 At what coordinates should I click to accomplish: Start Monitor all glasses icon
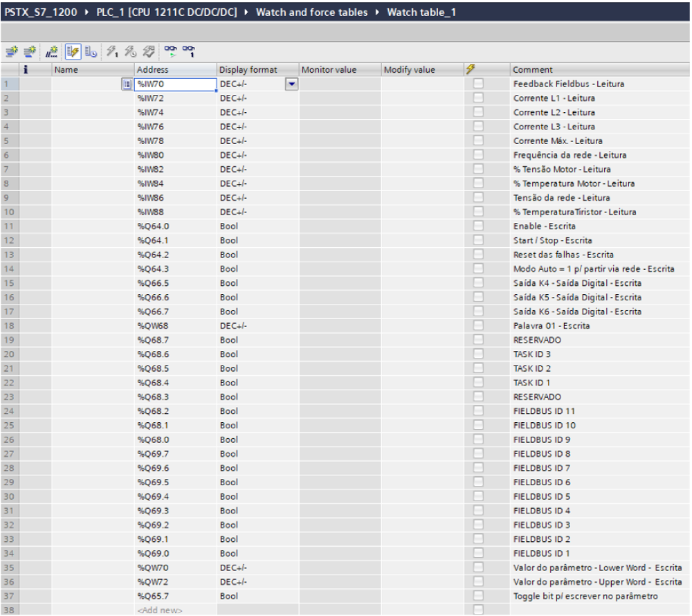[170, 52]
